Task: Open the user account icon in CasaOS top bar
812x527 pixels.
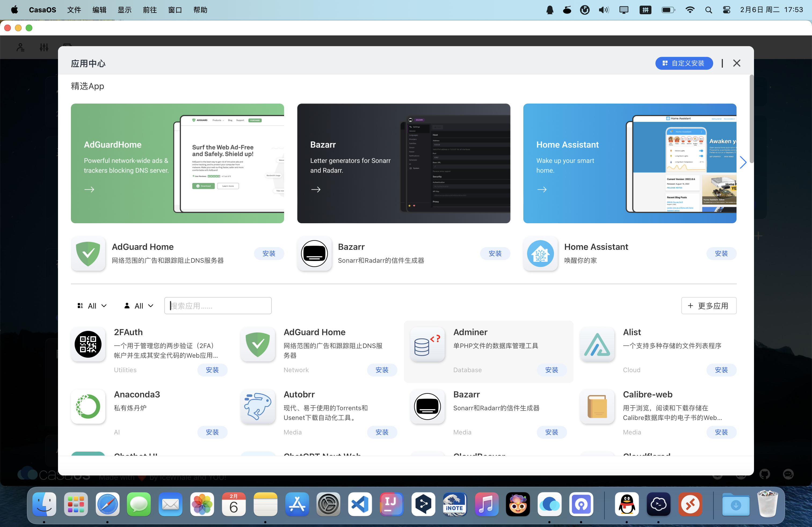Action: [x=20, y=47]
